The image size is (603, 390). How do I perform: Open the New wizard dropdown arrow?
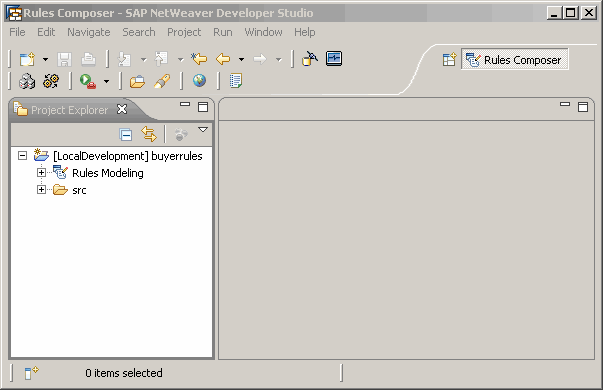(x=45, y=60)
